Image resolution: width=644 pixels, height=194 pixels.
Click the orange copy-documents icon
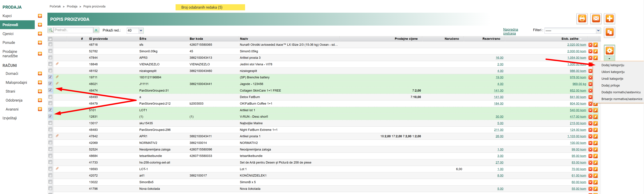pyautogui.click(x=609, y=32)
